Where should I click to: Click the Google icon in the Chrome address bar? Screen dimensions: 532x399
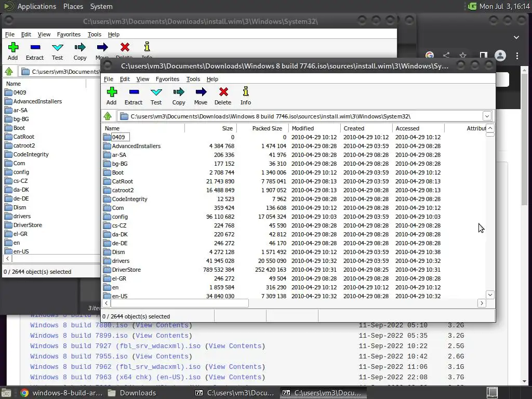pyautogui.click(x=430, y=55)
